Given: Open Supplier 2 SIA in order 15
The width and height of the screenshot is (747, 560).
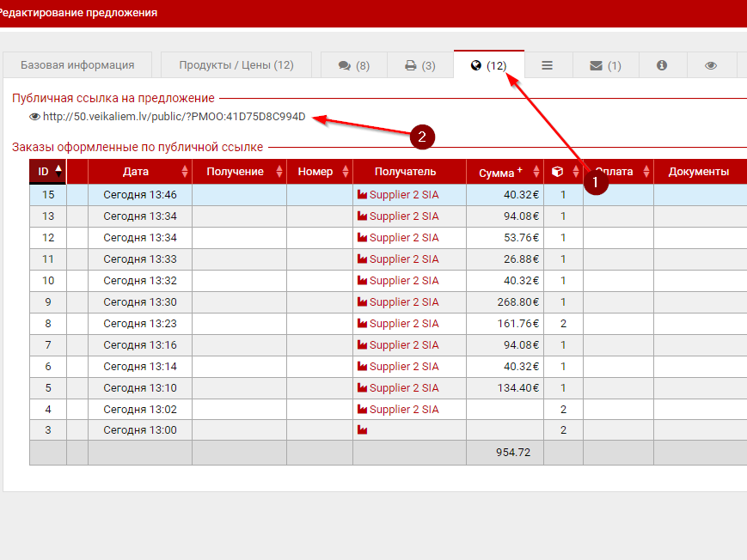Looking at the screenshot, I should click(x=403, y=195).
